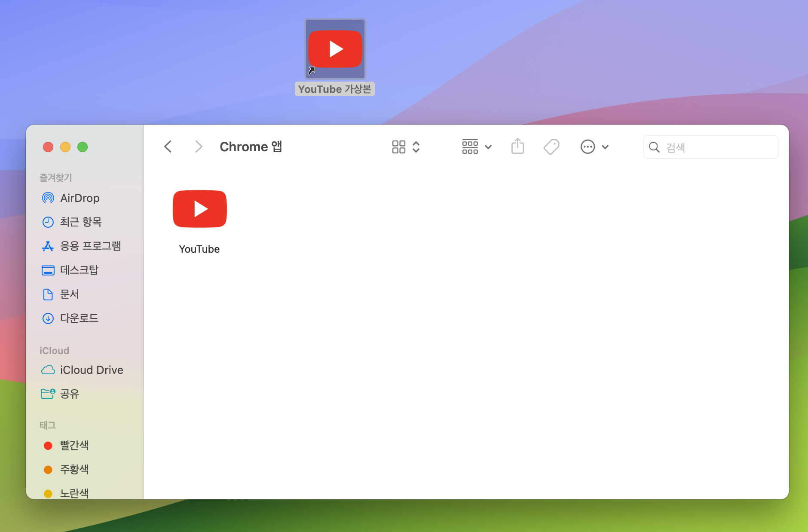Focus the 검색 search field
Image resolution: width=808 pixels, height=532 pixels.
coord(711,147)
